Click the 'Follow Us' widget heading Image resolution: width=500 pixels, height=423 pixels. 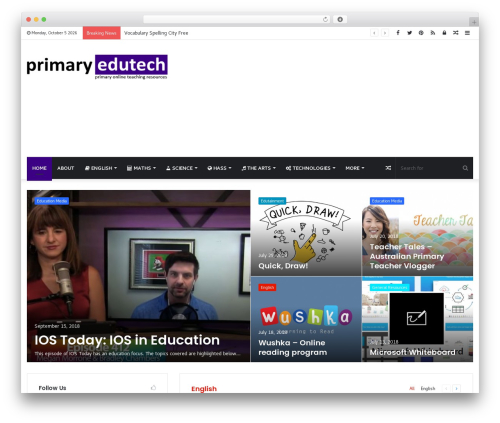click(x=52, y=388)
